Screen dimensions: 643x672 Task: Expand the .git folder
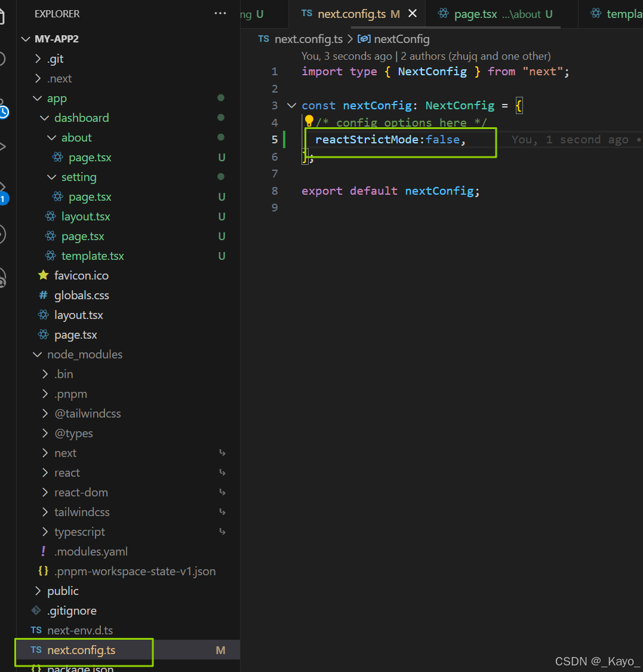pos(38,59)
